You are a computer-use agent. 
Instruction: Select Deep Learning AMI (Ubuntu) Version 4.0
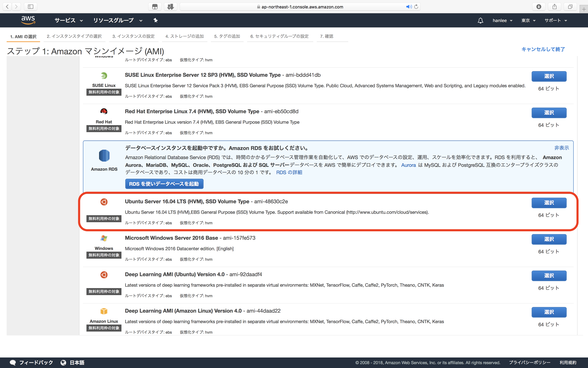549,276
